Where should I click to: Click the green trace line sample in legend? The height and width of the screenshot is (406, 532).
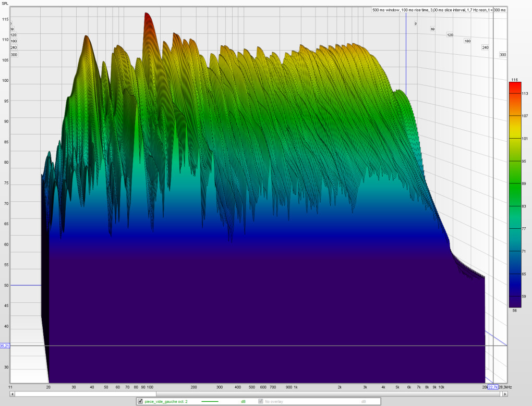(x=210, y=401)
